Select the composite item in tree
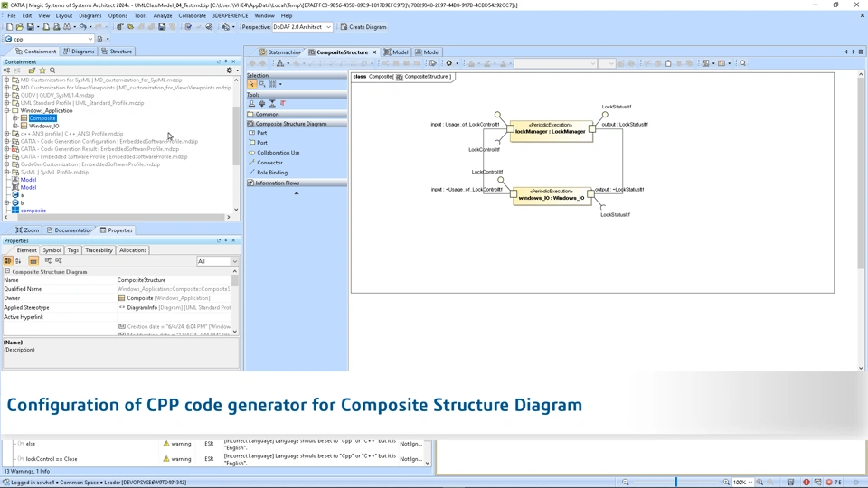The height and width of the screenshot is (488, 868). (33, 211)
